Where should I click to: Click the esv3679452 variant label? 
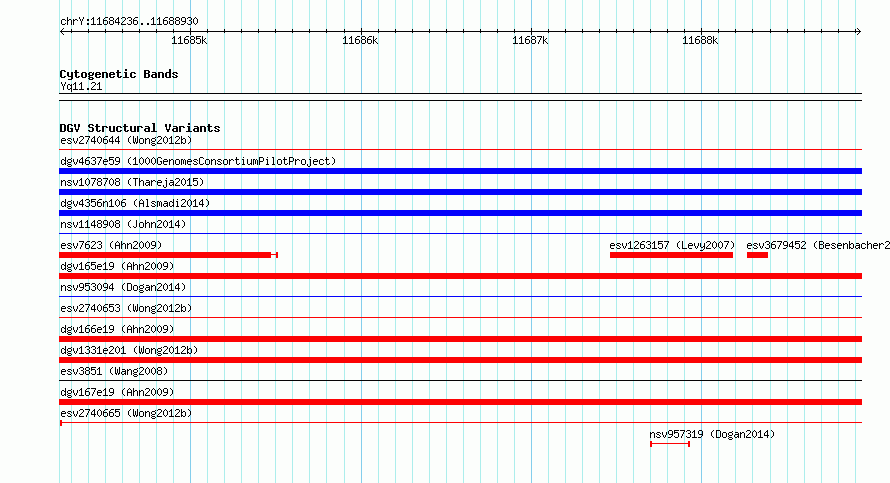point(818,245)
